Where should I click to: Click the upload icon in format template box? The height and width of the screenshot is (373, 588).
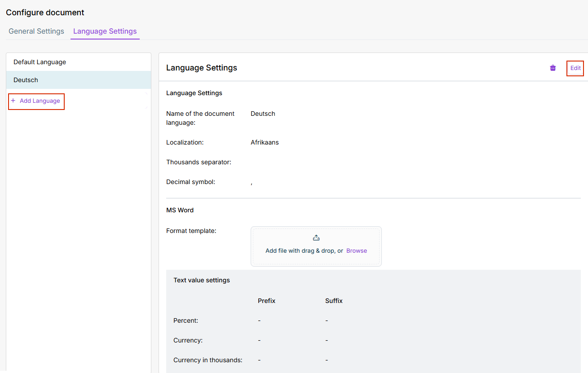(x=316, y=238)
